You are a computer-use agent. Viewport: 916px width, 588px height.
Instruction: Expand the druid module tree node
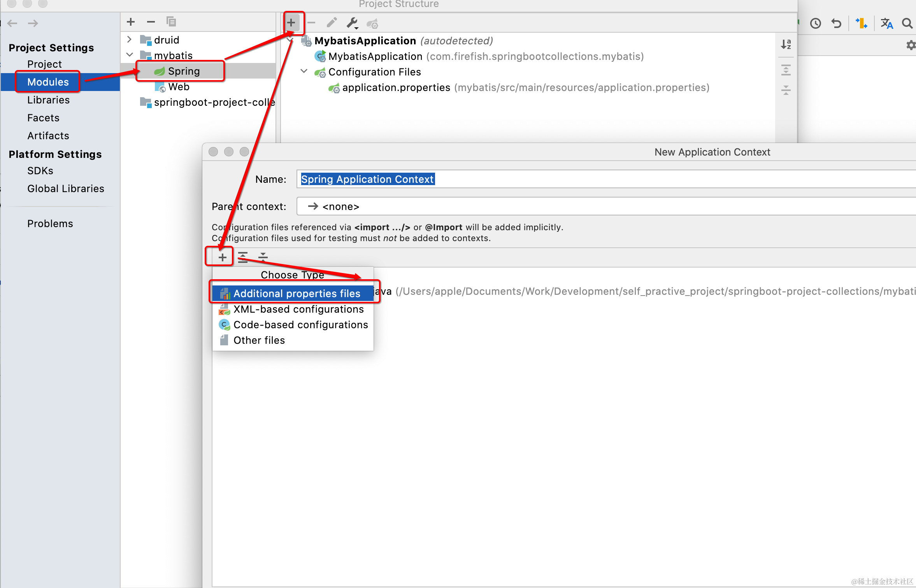[130, 40]
